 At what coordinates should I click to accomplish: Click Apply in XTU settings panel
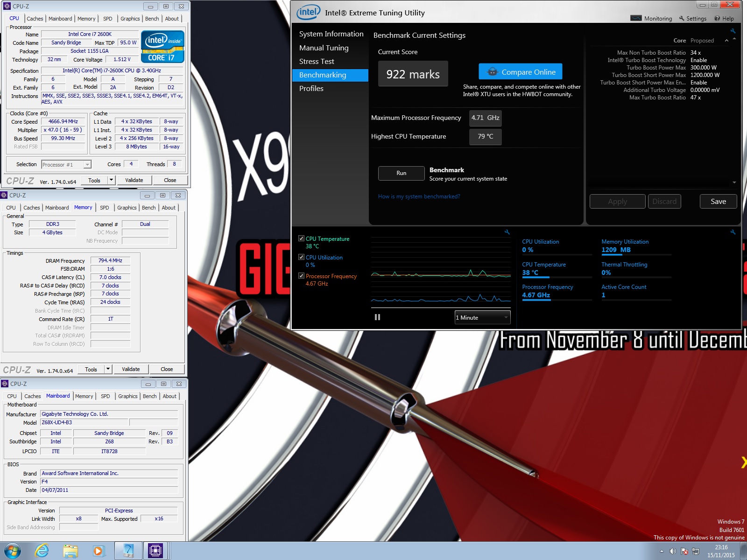(617, 202)
